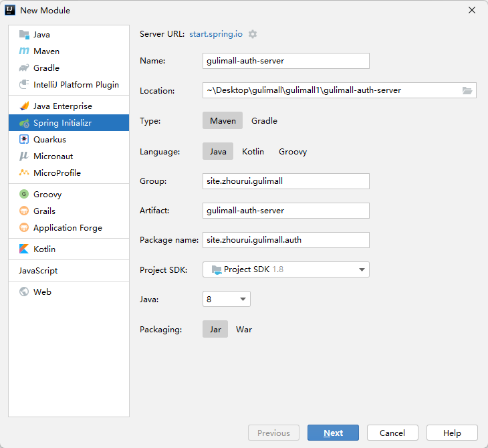Click the Help button
488x448 pixels.
point(452,433)
